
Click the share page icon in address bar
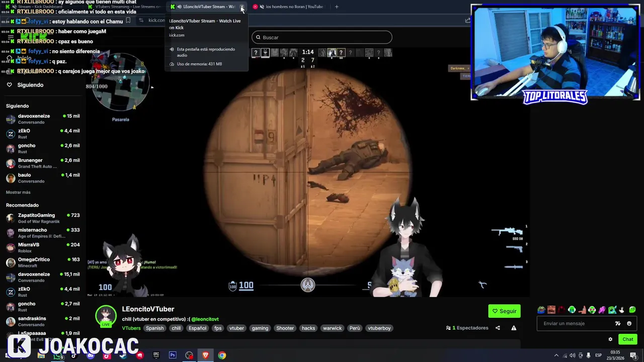[467, 20]
